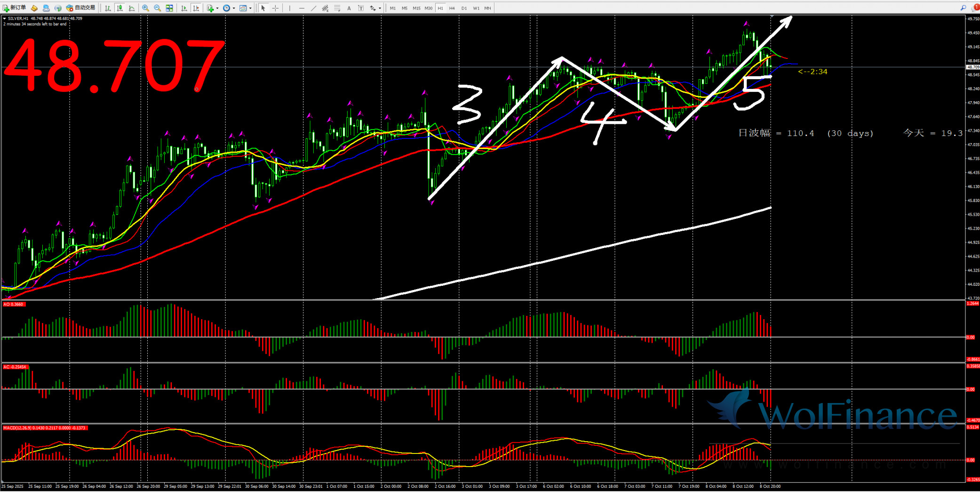Viewport: 980px width, 492px height.
Task: Switch timeframe to M15
Action: tap(416, 8)
